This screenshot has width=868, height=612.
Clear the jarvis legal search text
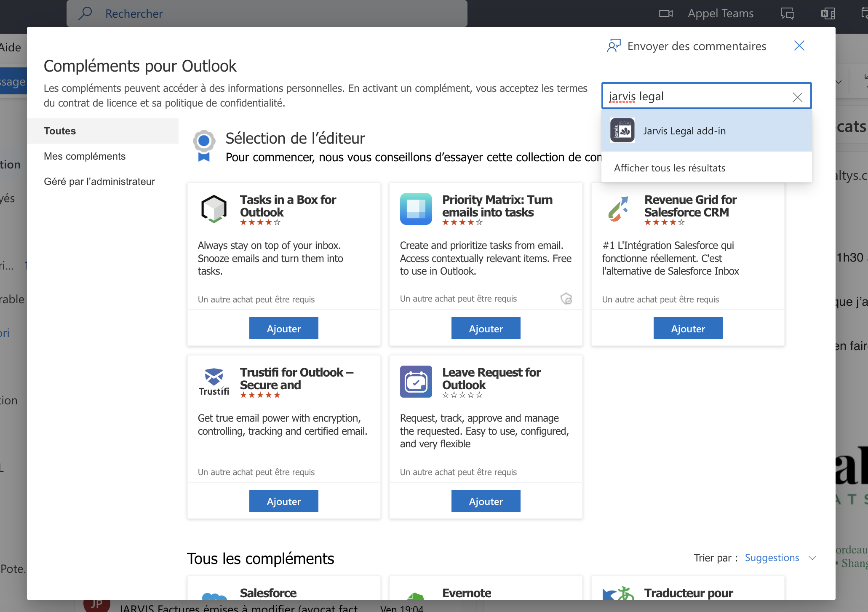pyautogui.click(x=797, y=97)
